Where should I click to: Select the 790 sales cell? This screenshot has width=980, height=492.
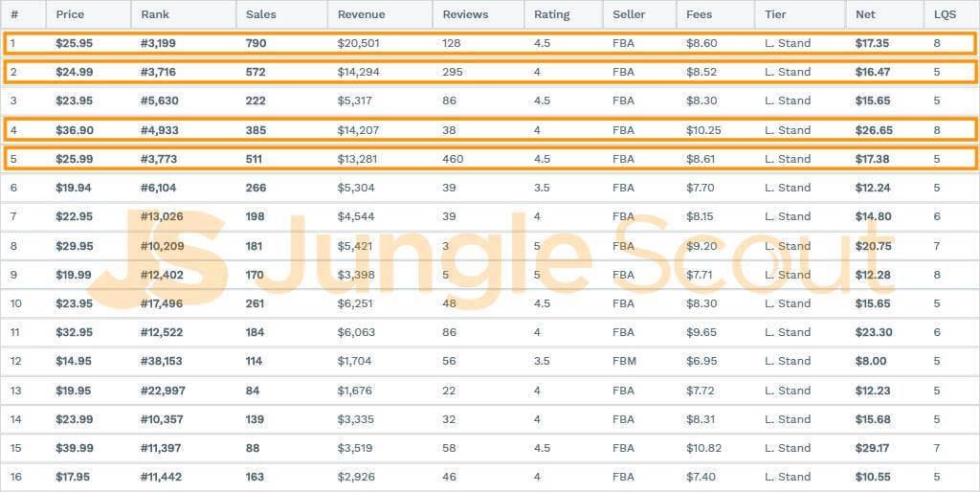256,43
